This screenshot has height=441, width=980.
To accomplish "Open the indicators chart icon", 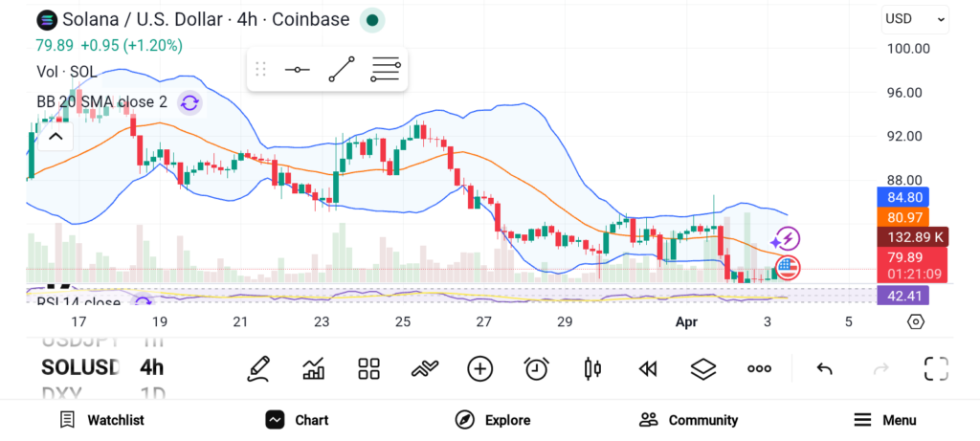I will 313,368.
